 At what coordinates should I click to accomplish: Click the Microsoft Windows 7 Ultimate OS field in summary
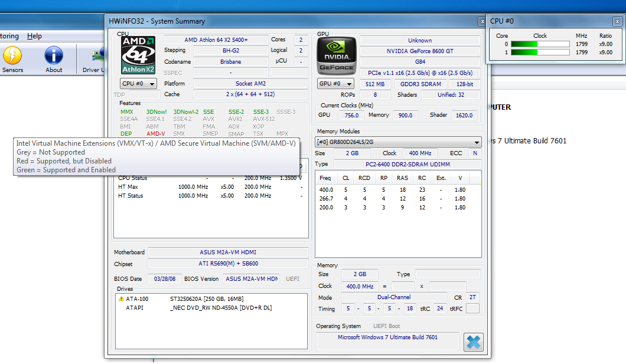pos(387,341)
